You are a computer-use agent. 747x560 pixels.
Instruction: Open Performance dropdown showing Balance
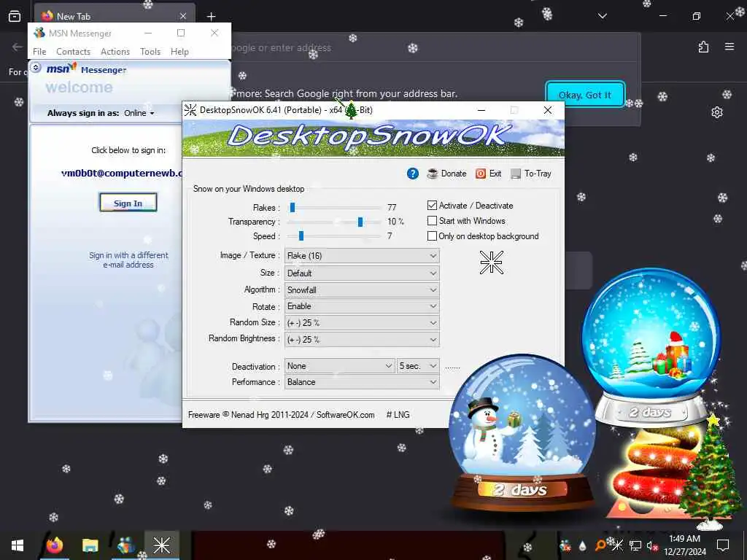(x=362, y=382)
